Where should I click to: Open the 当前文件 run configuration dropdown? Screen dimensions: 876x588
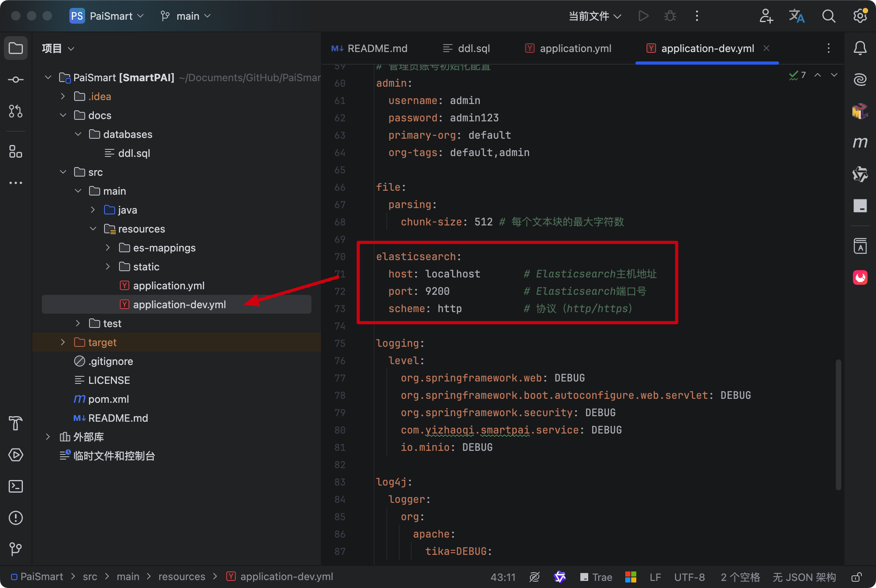pos(595,16)
